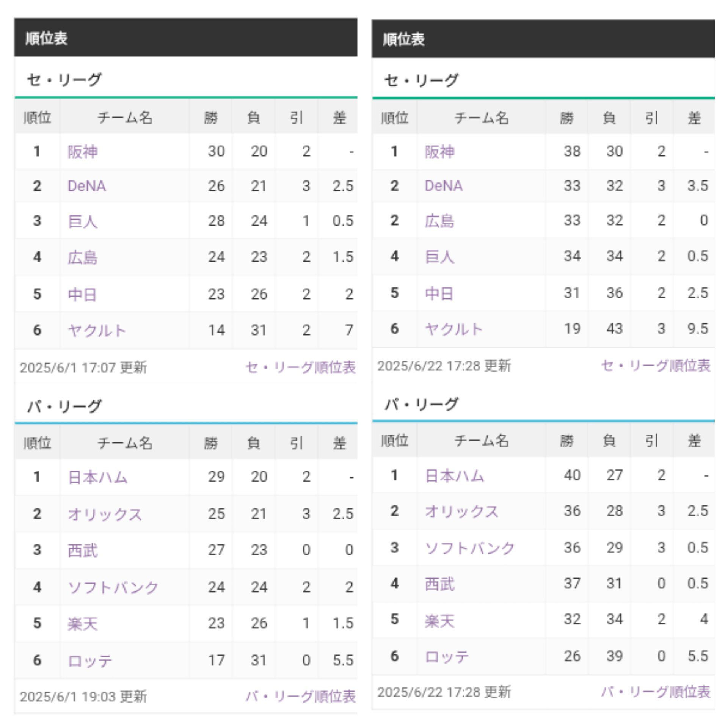Open 阪神 link in the 2025/6/1 standings
Image resolution: width=728 pixels, height=728 pixels.
pos(83,152)
